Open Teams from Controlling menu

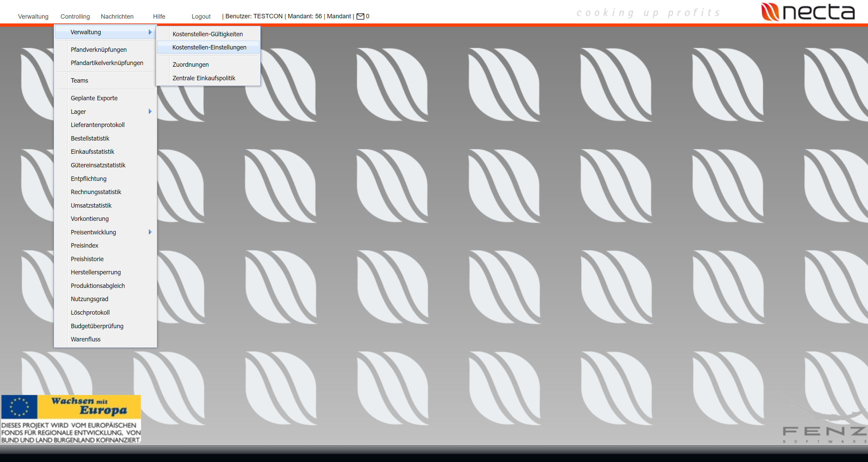click(79, 81)
